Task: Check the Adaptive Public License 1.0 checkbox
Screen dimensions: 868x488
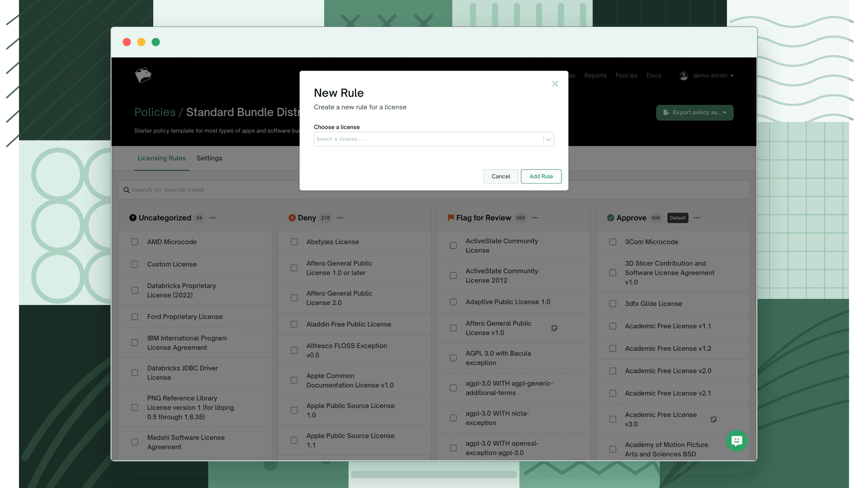Action: pyautogui.click(x=453, y=302)
